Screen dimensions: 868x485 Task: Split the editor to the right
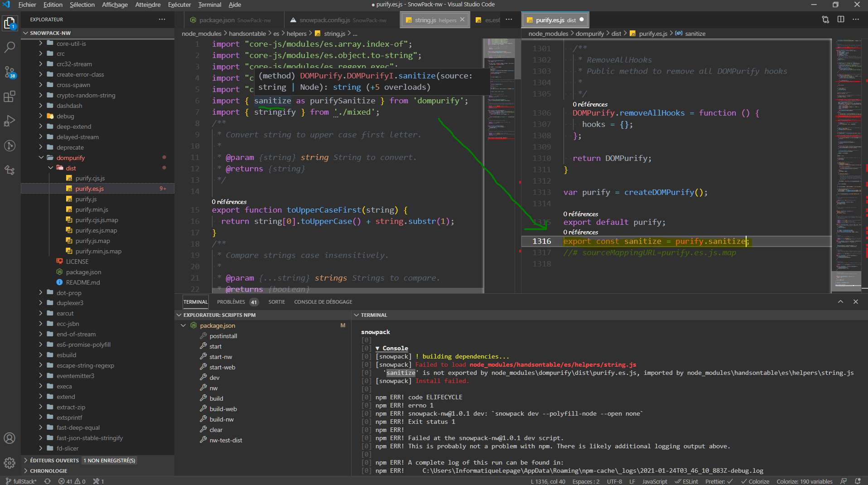[841, 19]
